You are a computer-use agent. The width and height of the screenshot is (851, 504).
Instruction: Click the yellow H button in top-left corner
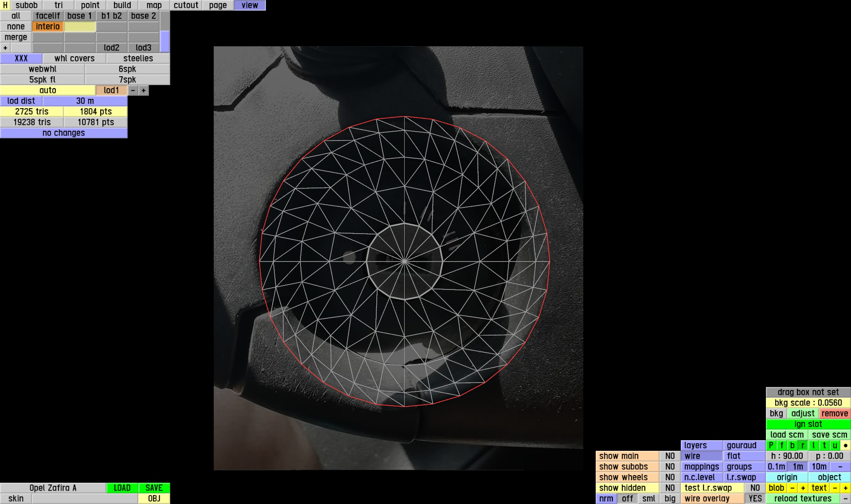(x=5, y=5)
